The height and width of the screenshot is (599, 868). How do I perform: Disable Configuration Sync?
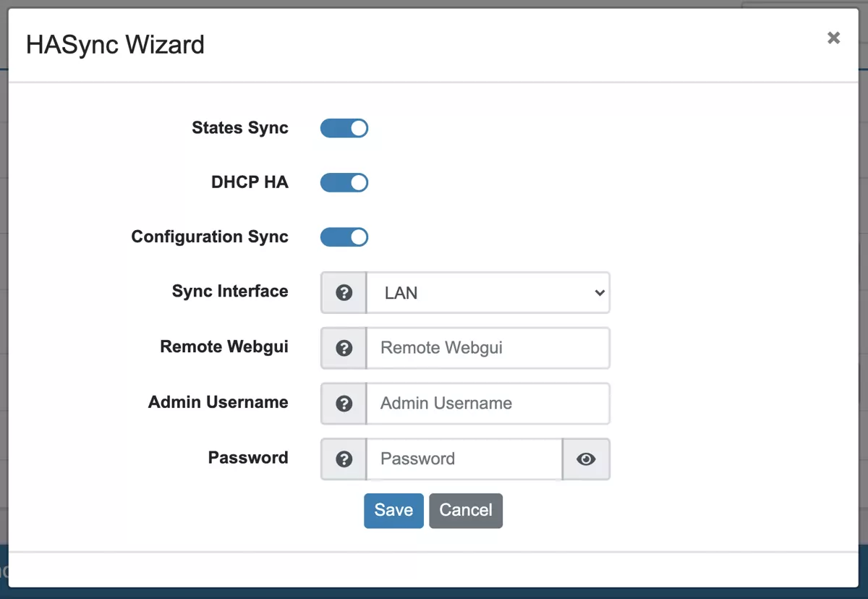(344, 237)
